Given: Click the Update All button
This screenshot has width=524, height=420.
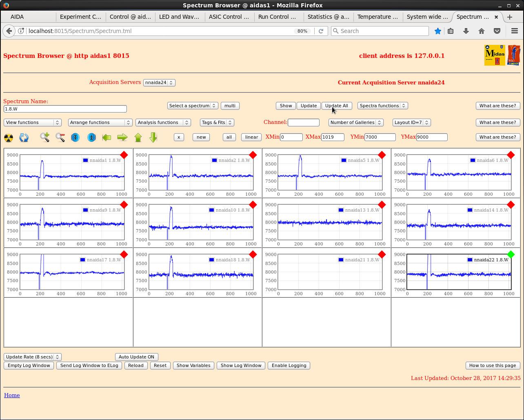Looking at the screenshot, I should [x=337, y=106].
